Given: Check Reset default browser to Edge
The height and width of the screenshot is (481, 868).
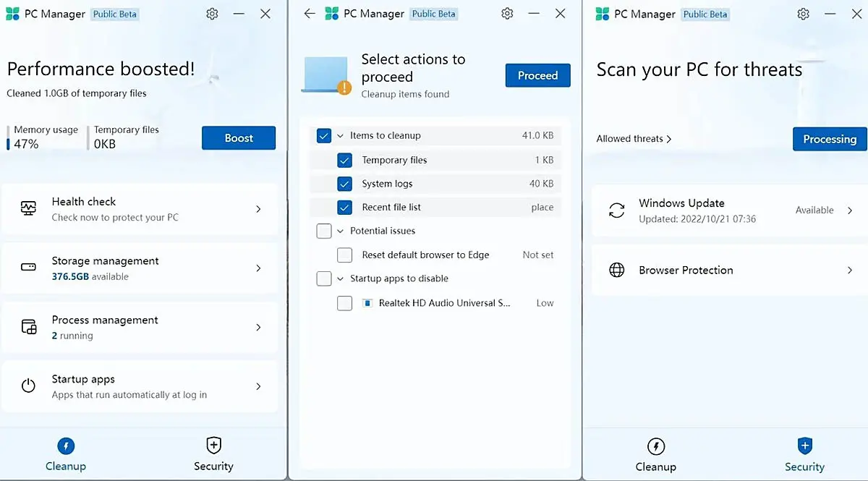Looking at the screenshot, I should click(345, 255).
